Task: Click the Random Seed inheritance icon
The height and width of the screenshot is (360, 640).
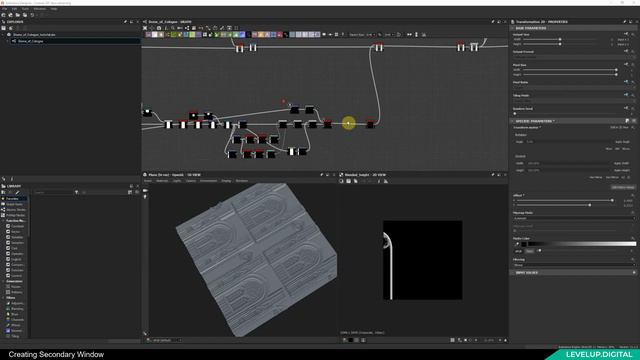Action: 627,108
